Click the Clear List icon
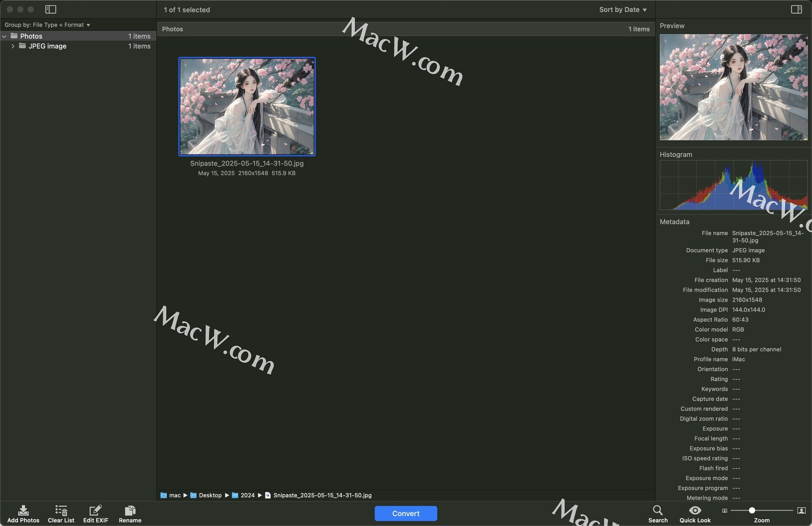The width and height of the screenshot is (812, 526). (61, 510)
